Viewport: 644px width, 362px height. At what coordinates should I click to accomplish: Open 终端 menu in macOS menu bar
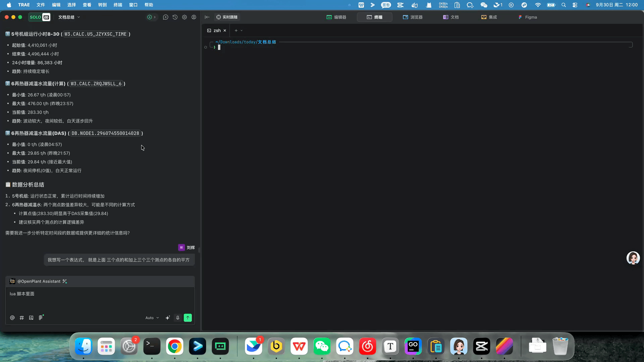click(118, 5)
